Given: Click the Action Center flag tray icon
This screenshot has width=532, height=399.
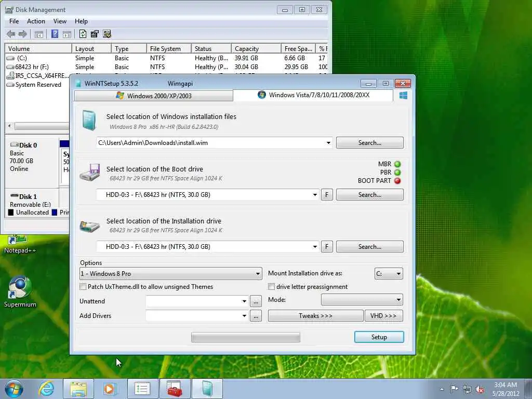Looking at the screenshot, I should (454, 389).
